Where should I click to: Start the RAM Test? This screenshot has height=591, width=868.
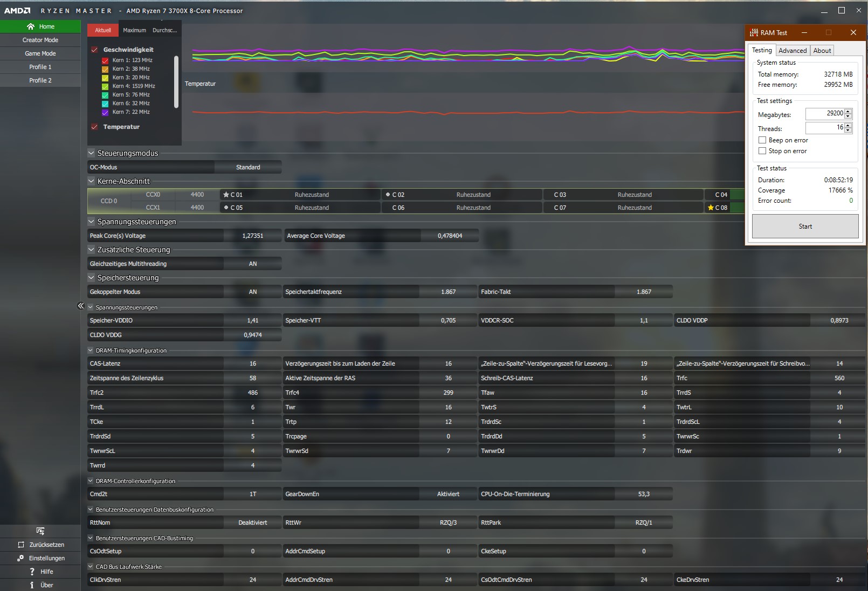pos(805,226)
